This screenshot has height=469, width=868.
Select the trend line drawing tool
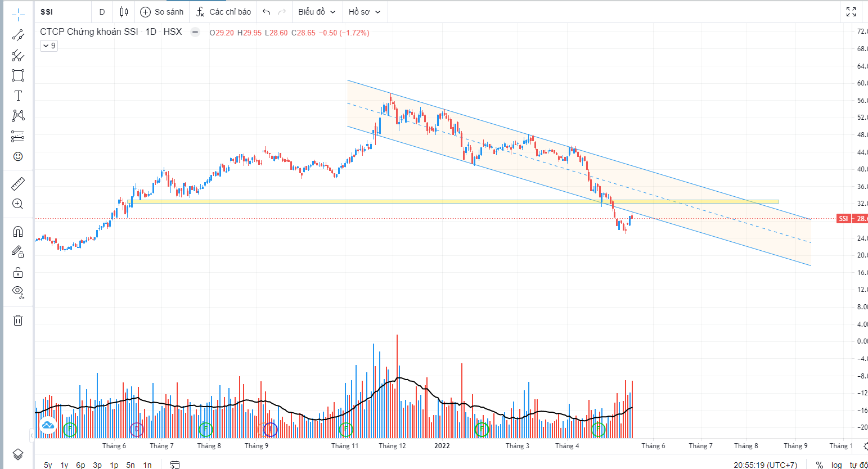pyautogui.click(x=18, y=35)
